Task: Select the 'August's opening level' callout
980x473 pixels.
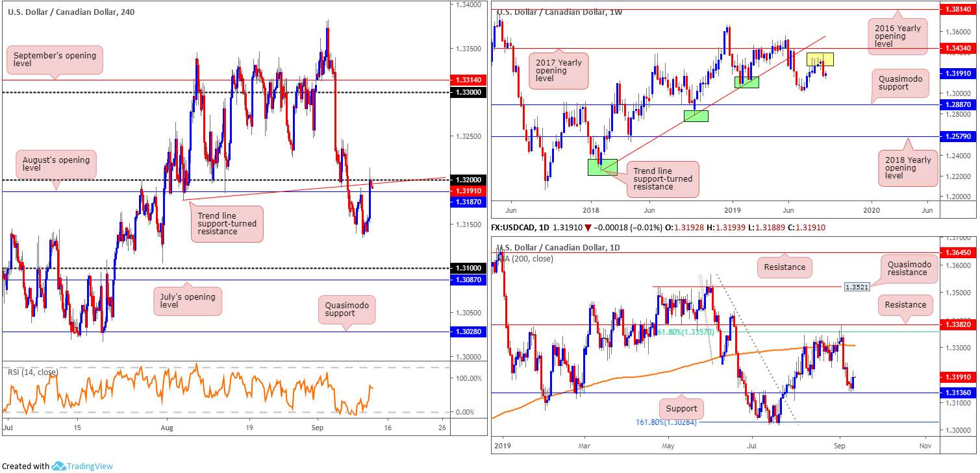Action: [55, 163]
